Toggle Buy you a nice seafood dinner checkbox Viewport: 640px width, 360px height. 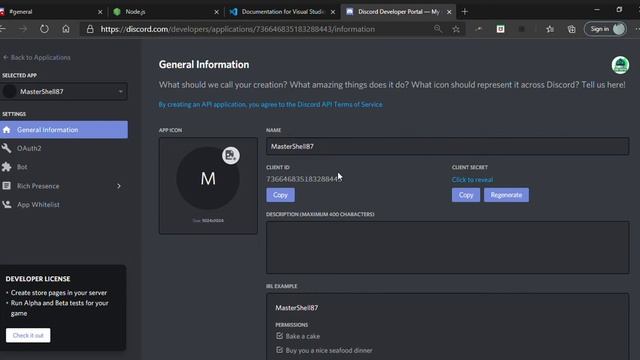pyautogui.click(x=280, y=350)
